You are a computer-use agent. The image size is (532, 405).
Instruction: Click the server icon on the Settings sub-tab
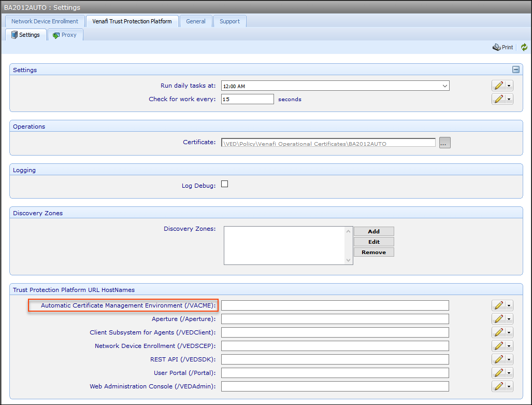click(15, 34)
